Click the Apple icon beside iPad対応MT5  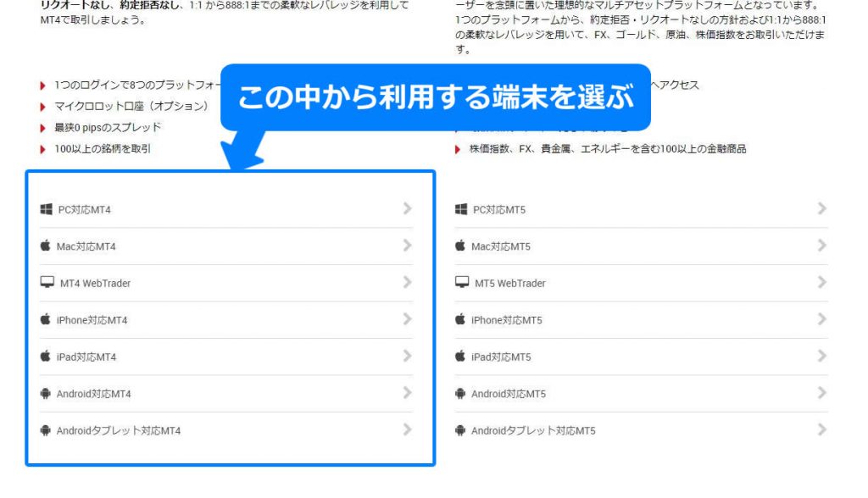[460, 356]
